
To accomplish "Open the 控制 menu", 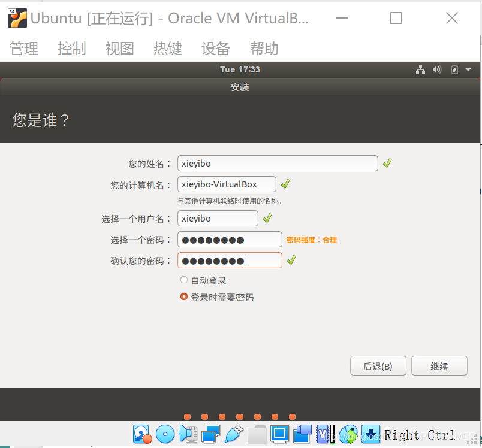I will (x=71, y=49).
